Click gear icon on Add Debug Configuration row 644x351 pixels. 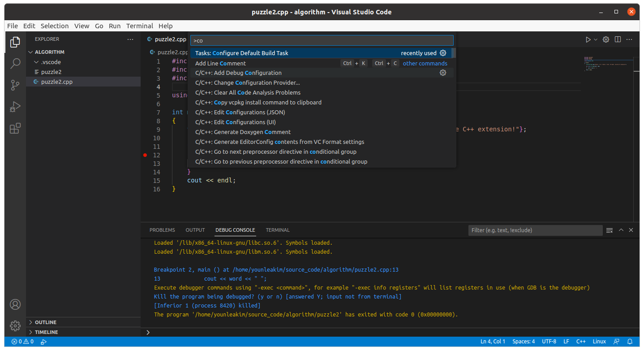click(443, 73)
